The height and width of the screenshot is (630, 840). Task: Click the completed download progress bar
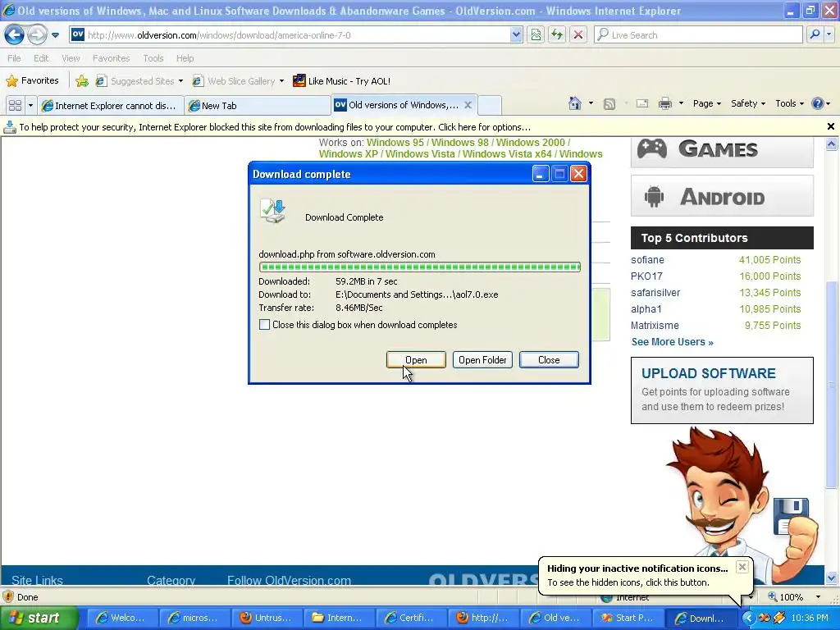[419, 267]
